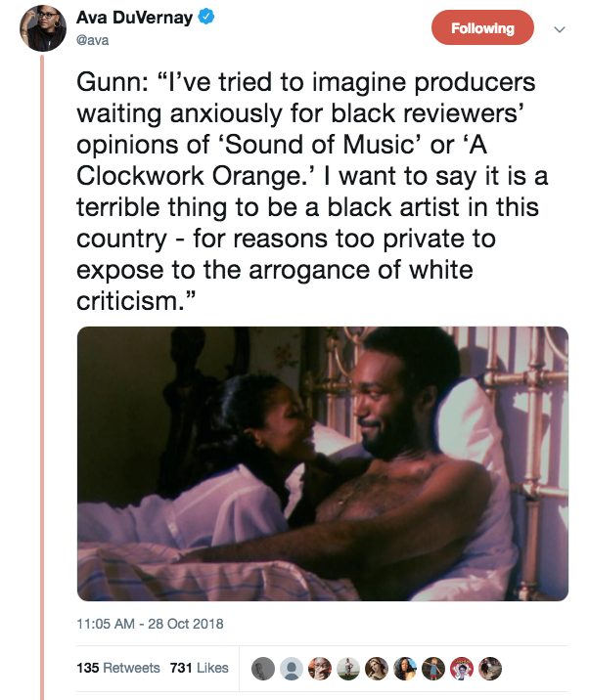Viewport: 589px width, 700px height.
Task: Open the third liker's avatar
Action: [x=319, y=668]
